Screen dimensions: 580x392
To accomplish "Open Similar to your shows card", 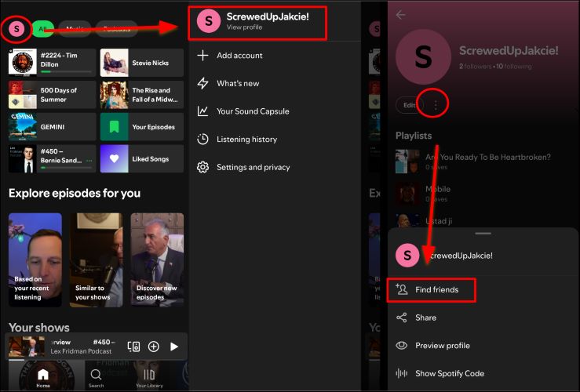I will 97,260.
